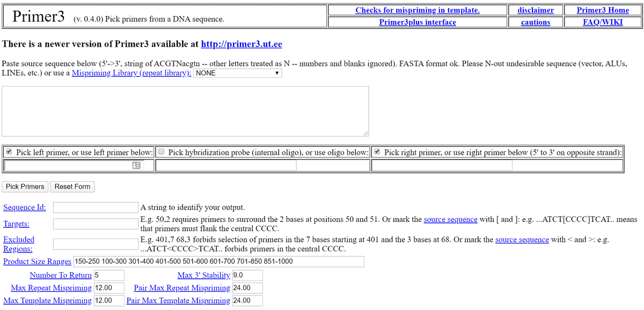
Task: Open the Excluded Regions help link
Action: point(19,244)
